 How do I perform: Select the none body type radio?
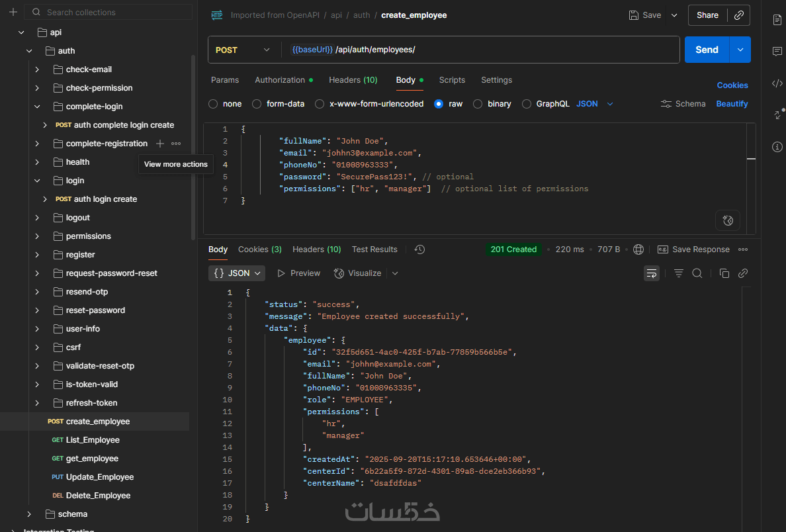(213, 104)
